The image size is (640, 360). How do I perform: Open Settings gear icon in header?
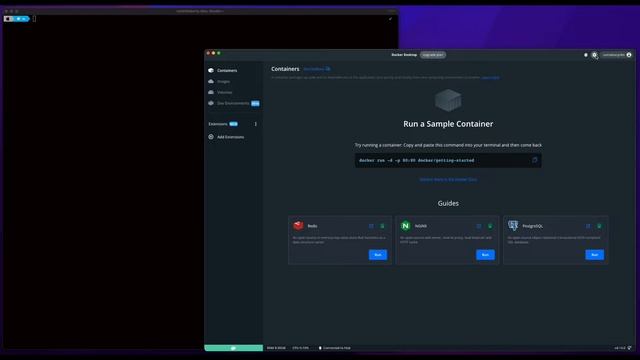click(x=595, y=55)
